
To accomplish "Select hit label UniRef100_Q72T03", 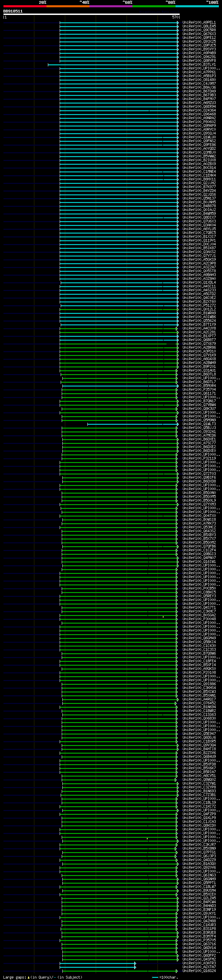I will pos(199,473).
